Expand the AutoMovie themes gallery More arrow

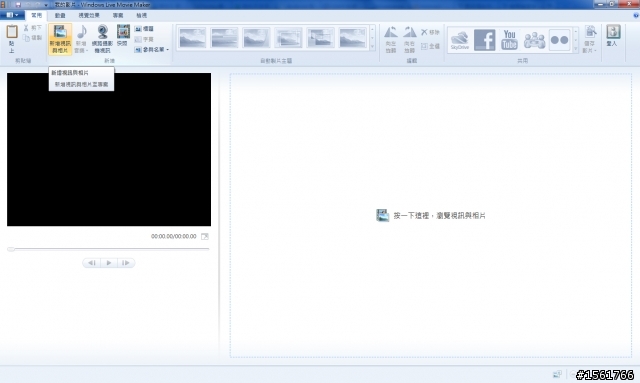[372, 47]
